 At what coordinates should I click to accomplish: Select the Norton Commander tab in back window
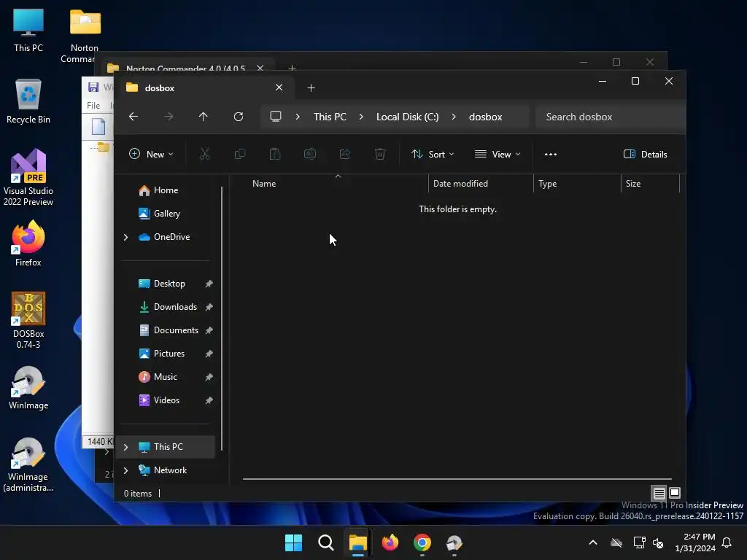point(185,68)
